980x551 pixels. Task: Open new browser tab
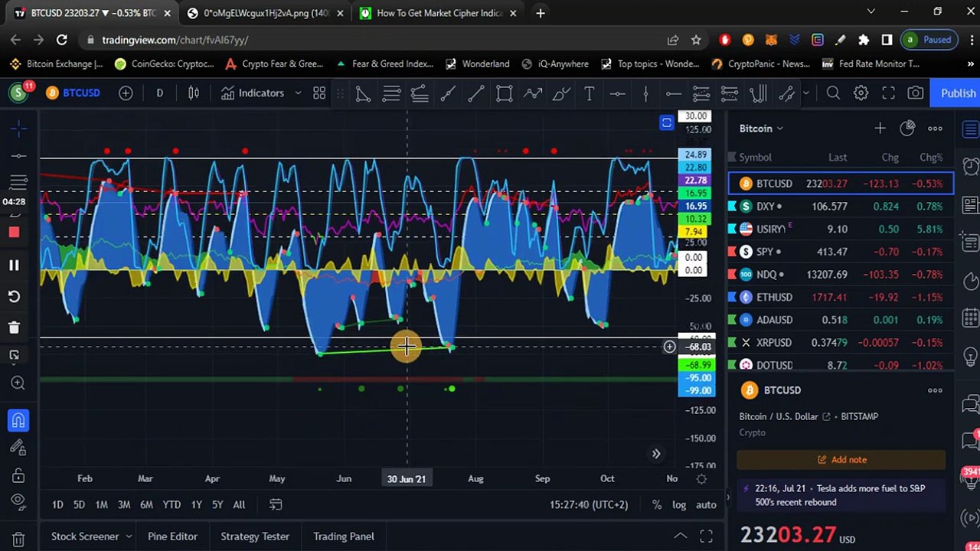click(541, 13)
